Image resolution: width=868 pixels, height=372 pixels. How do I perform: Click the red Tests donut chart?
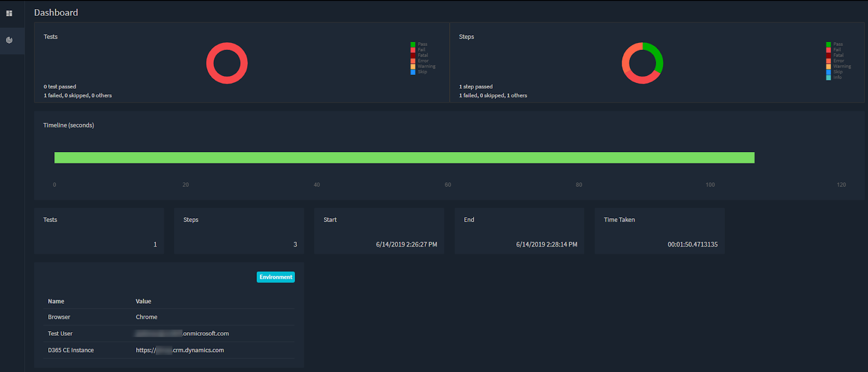tap(227, 63)
